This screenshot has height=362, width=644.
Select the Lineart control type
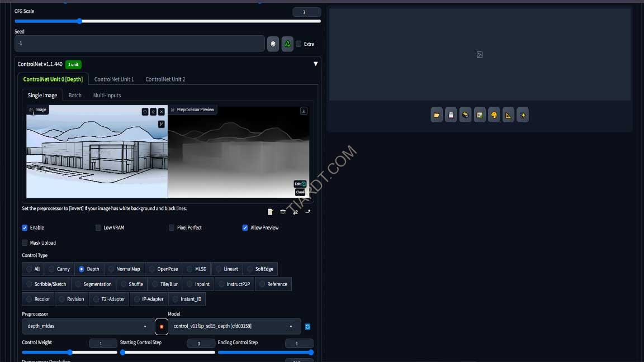click(227, 269)
